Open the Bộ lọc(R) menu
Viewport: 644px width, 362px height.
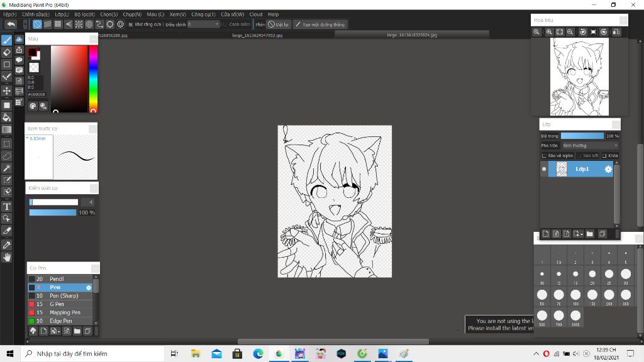[85, 14]
